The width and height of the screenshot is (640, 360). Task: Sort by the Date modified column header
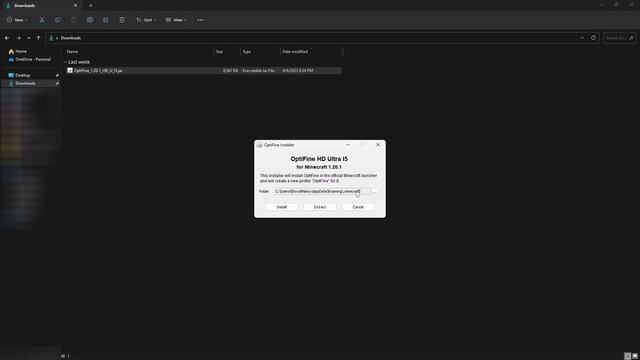coord(295,52)
